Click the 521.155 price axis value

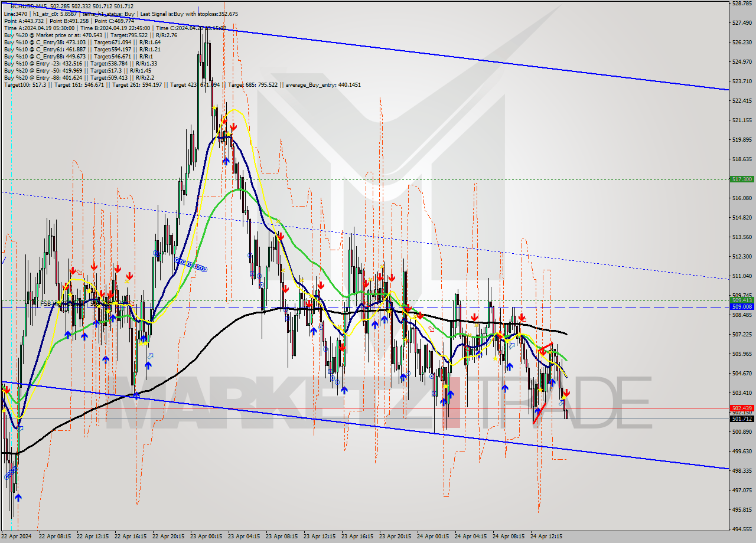tap(742, 120)
